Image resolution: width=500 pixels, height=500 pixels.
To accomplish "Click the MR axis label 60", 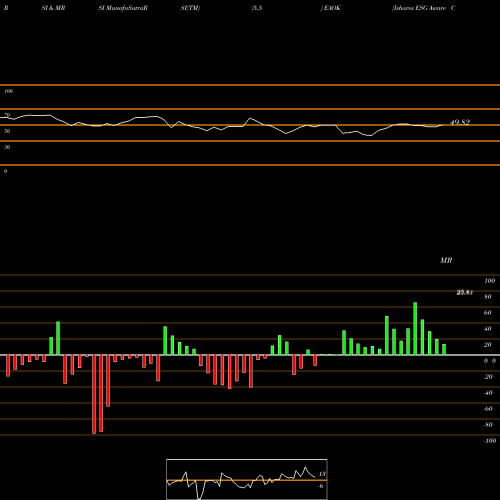I will (x=488, y=313).
